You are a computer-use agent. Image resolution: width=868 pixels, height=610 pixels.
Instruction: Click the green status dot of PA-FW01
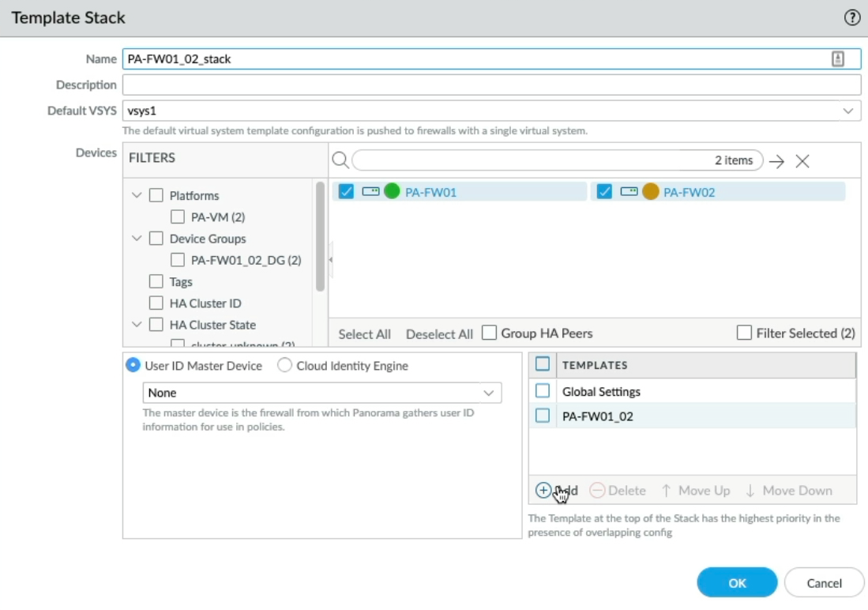[392, 191]
